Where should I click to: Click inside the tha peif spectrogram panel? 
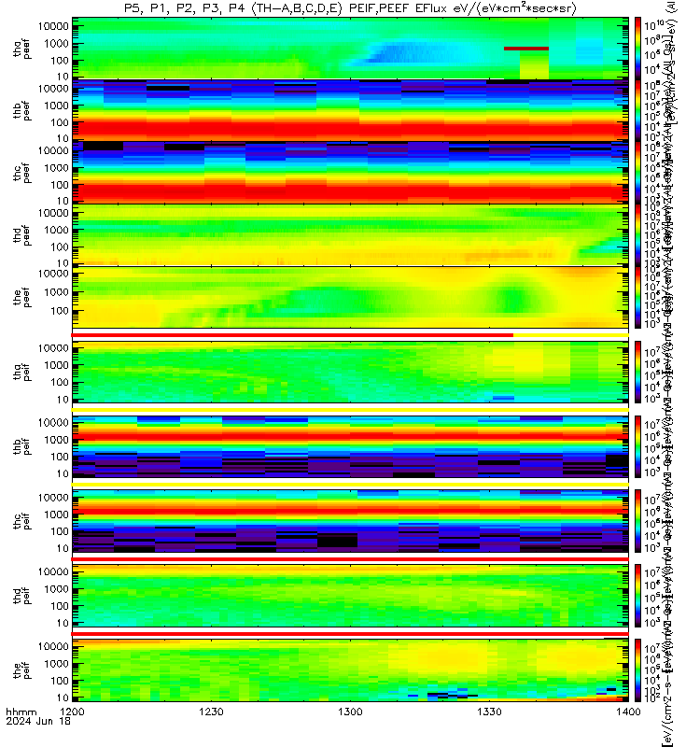(350, 372)
